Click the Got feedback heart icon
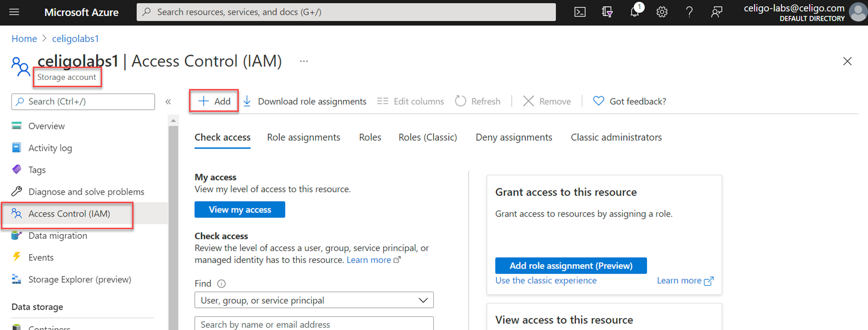 598,101
